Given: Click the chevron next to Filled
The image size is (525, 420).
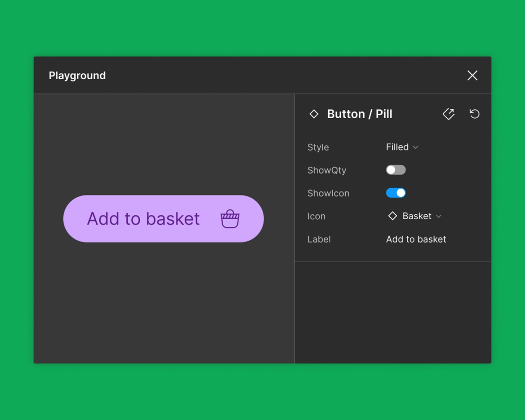Looking at the screenshot, I should (x=416, y=147).
